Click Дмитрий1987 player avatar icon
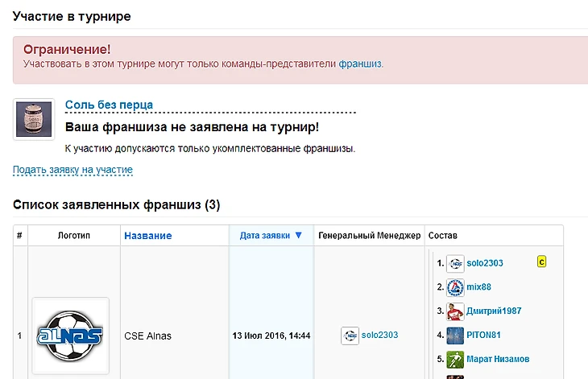Viewport: 588px width, 379px height. pyautogui.click(x=455, y=311)
